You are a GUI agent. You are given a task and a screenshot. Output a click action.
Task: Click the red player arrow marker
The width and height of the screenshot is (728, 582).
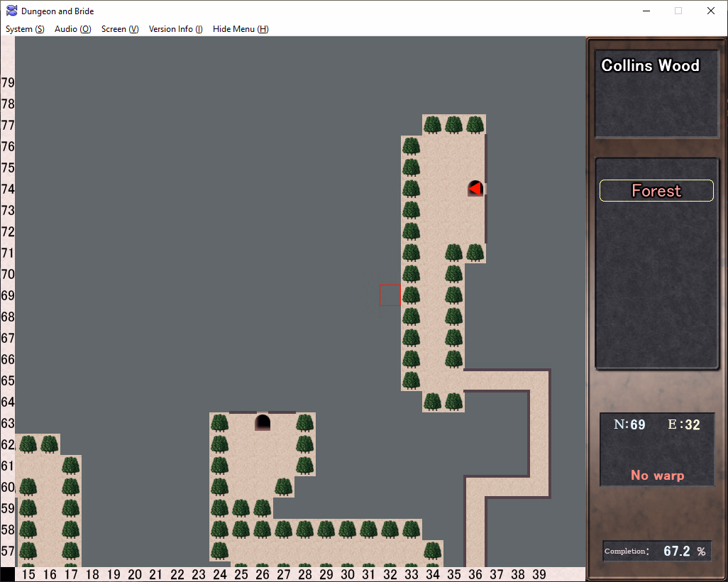pos(475,188)
